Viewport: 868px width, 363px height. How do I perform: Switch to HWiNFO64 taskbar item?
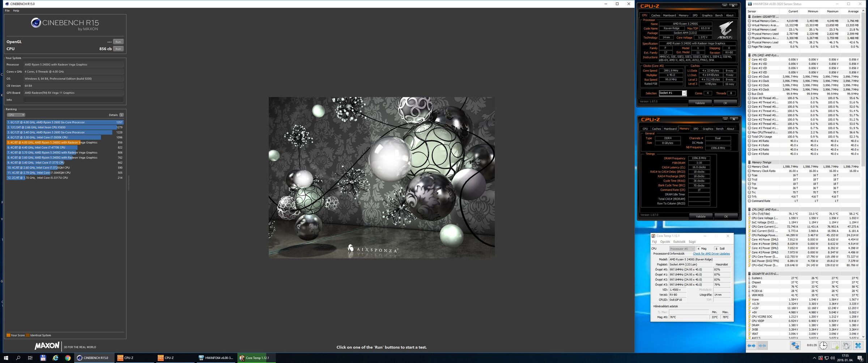pyautogui.click(x=216, y=358)
